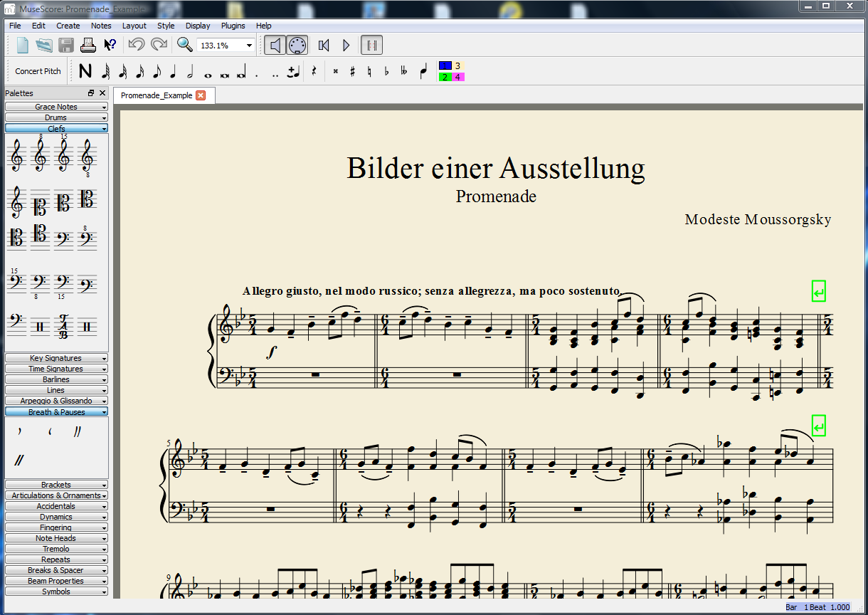This screenshot has height=615, width=868.
Task: Click the What's This help cursor icon
Action: (110, 46)
